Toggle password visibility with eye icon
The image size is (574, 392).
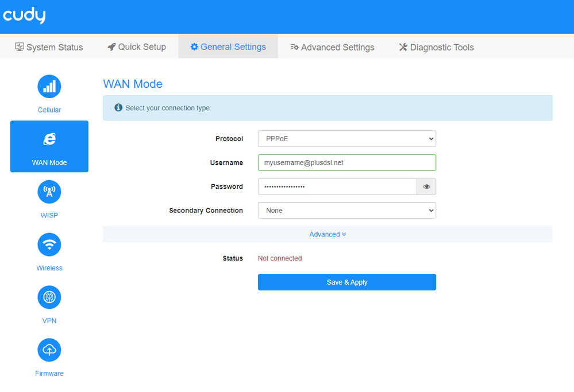[x=426, y=187]
